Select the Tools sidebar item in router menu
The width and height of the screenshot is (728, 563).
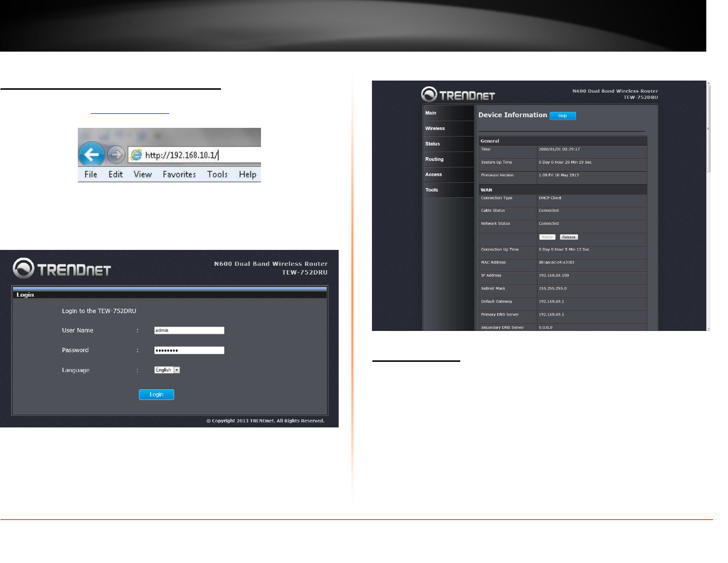coord(448,190)
